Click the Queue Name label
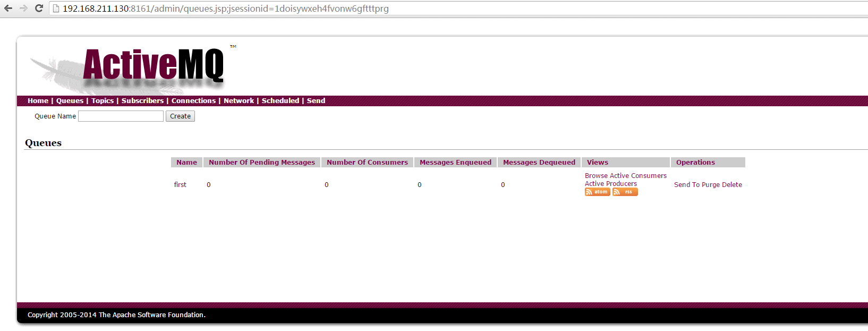This screenshot has width=868, height=331. 55,116
